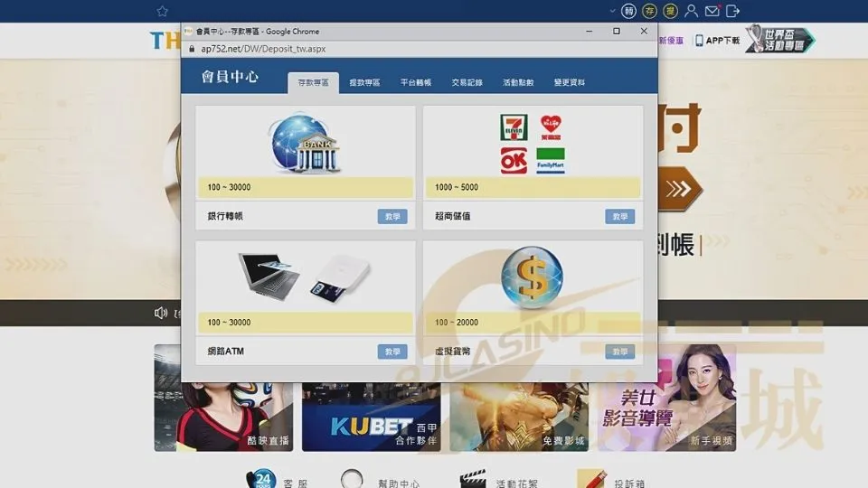Select the bank globe icon for 銀行轉帳
Image resolution: width=868 pixels, height=488 pixels.
pyautogui.click(x=306, y=144)
